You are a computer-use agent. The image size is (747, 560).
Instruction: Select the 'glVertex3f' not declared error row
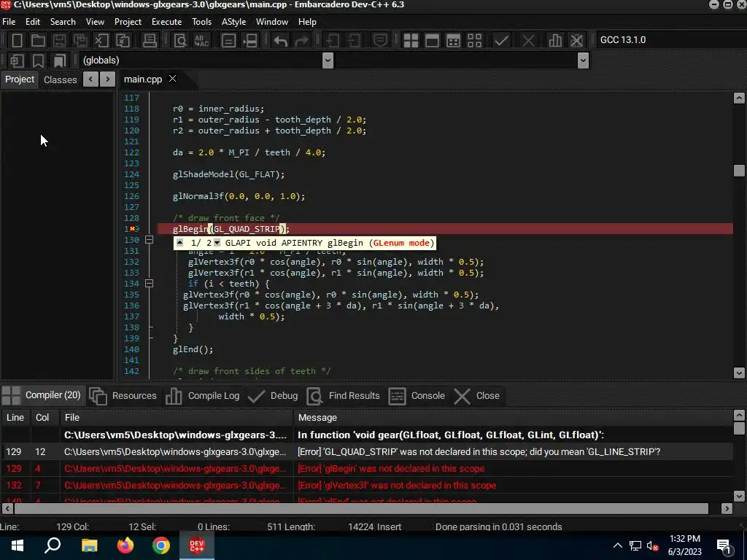(367, 485)
